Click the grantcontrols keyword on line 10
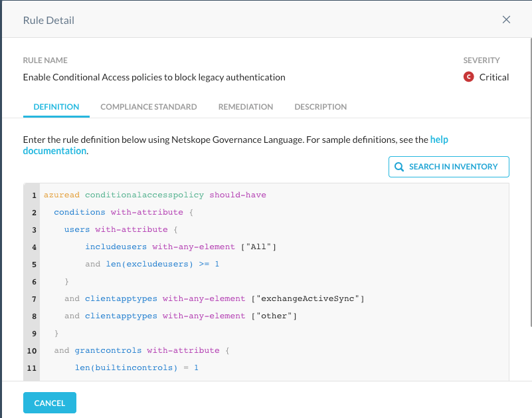The width and height of the screenshot is (532, 418). 108,350
